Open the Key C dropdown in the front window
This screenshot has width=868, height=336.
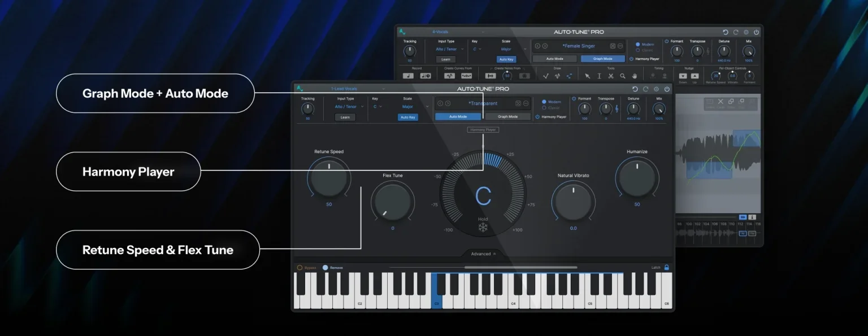[377, 106]
